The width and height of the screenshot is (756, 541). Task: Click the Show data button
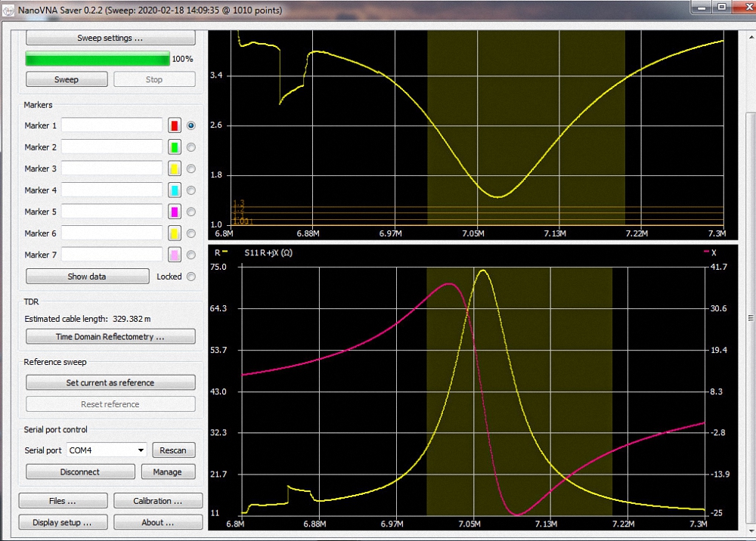coord(87,277)
